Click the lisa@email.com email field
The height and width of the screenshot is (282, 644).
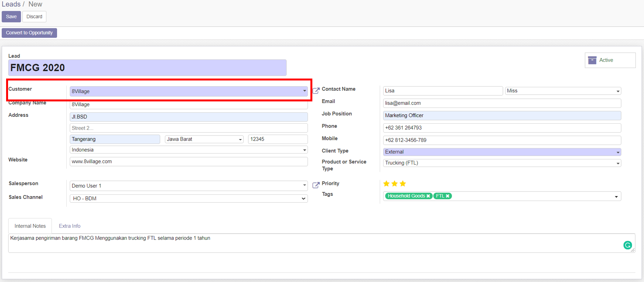coord(502,103)
